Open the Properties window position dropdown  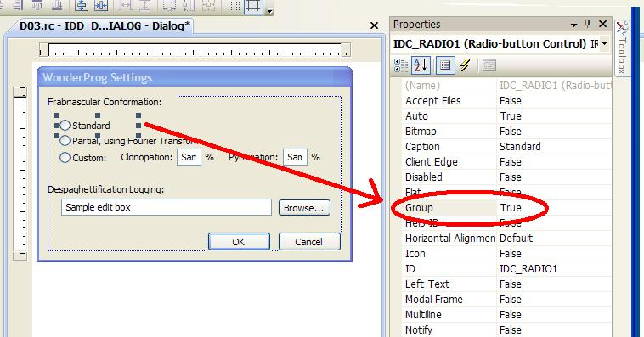(573, 25)
